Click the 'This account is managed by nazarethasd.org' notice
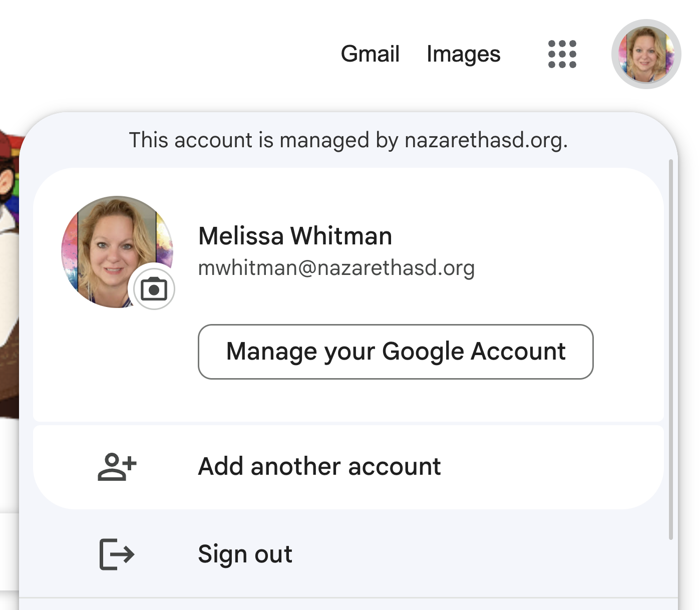 point(348,140)
